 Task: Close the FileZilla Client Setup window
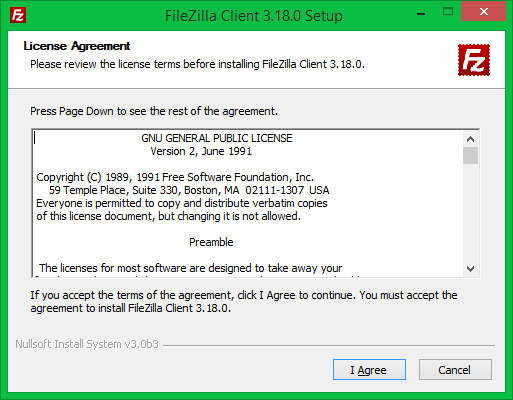click(483, 12)
